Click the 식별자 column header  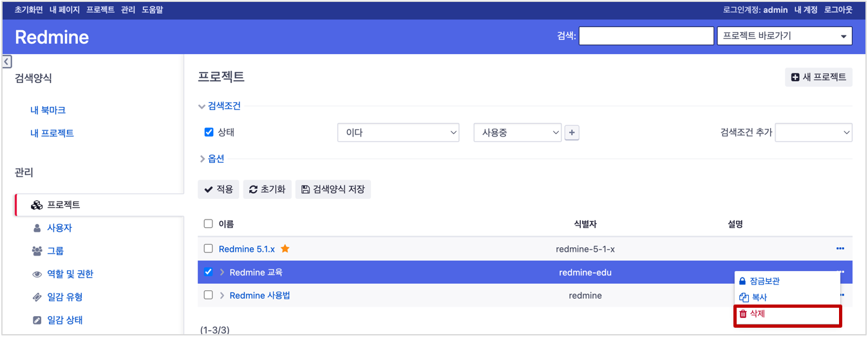pos(585,224)
